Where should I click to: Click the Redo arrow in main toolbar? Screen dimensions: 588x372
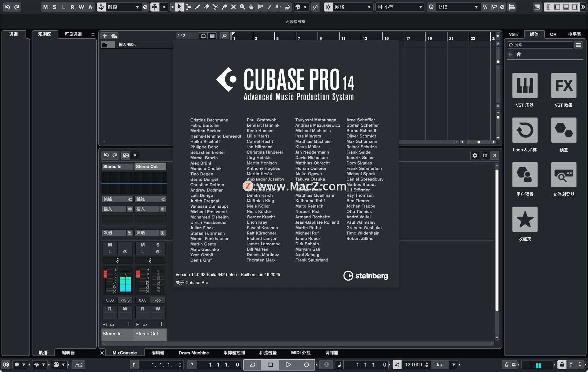click(x=17, y=7)
